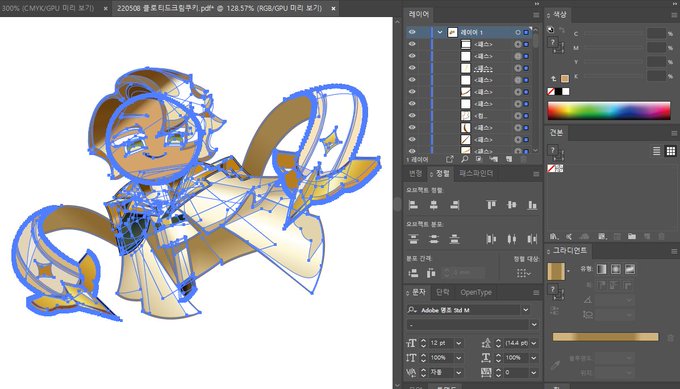Open the Gradient panel options menu
Viewport: 680px width, 389px height.
[x=674, y=251]
